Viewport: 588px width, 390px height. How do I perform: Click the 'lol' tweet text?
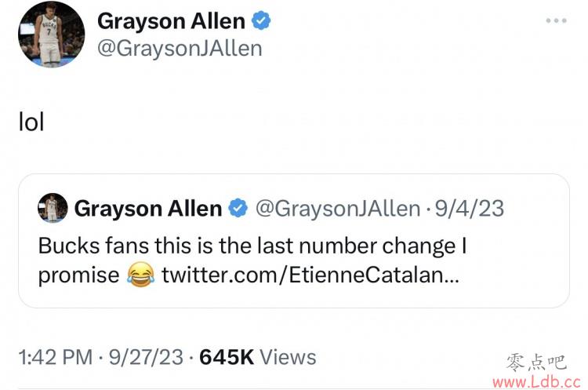pos(31,122)
